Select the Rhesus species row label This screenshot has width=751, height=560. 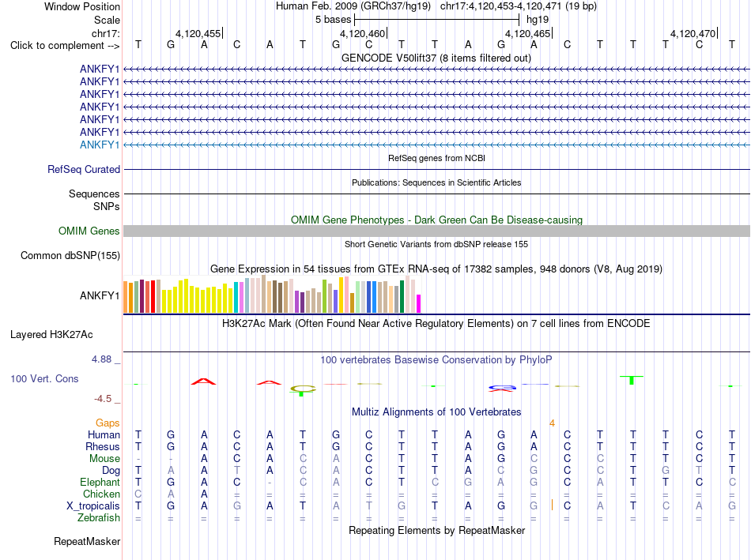click(103, 446)
